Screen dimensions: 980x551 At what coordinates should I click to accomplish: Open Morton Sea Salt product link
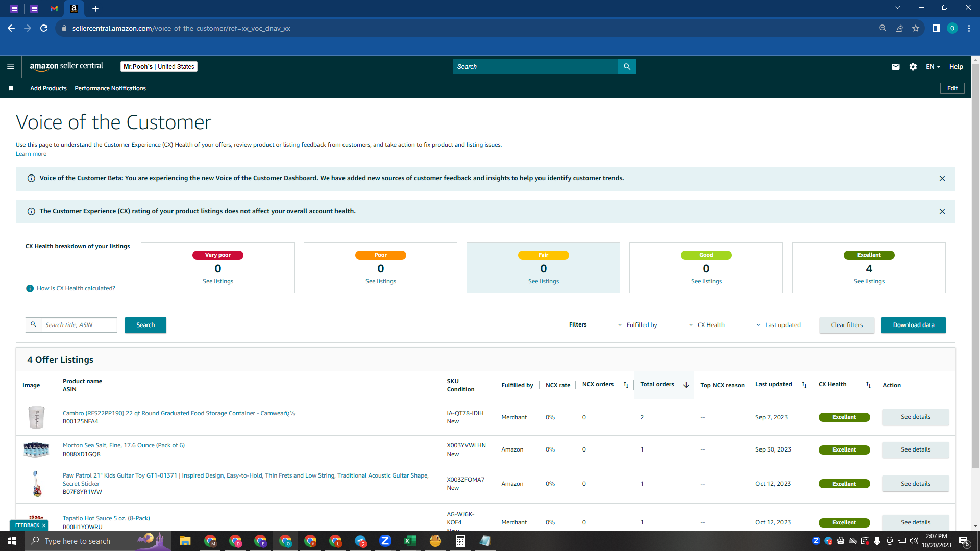click(124, 445)
